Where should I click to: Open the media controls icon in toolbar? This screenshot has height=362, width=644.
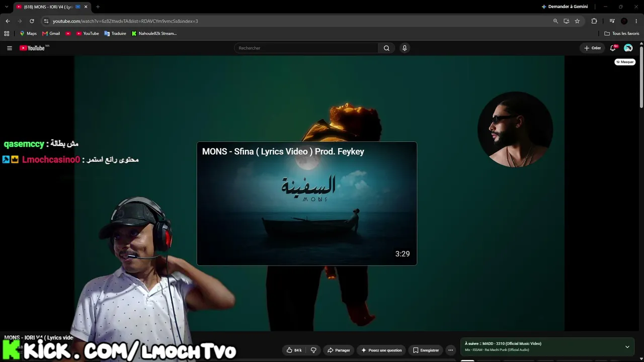tap(612, 21)
